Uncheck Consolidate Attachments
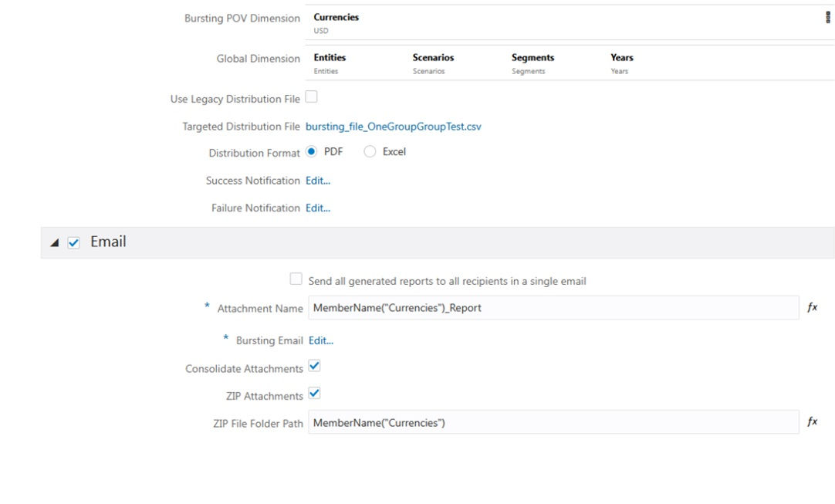Screen dimensions: 835x504 313,366
